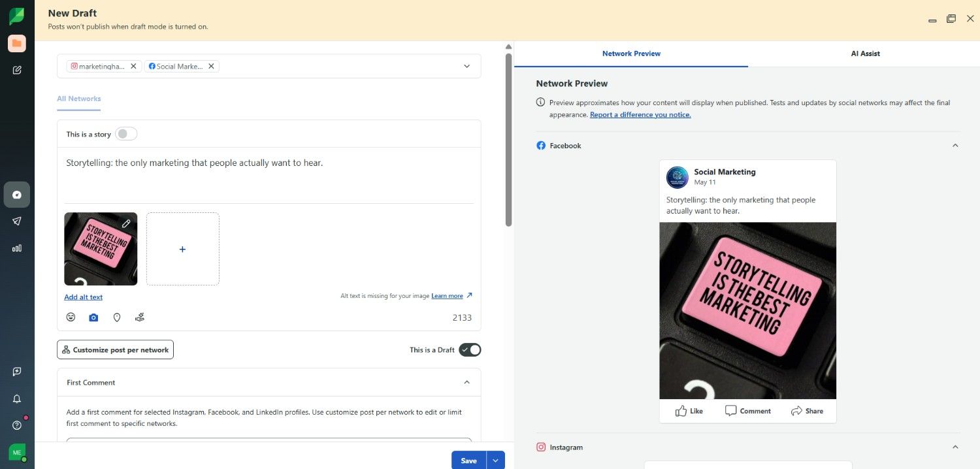Click the compose pencil icon in sidebar
The image size is (980, 469).
(x=17, y=70)
